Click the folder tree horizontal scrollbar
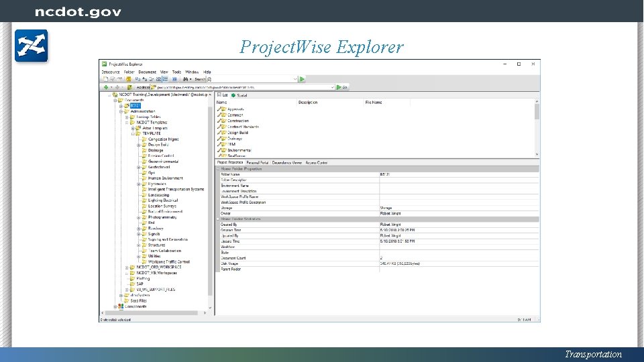Viewport: 644px width, 362px height. click(153, 313)
